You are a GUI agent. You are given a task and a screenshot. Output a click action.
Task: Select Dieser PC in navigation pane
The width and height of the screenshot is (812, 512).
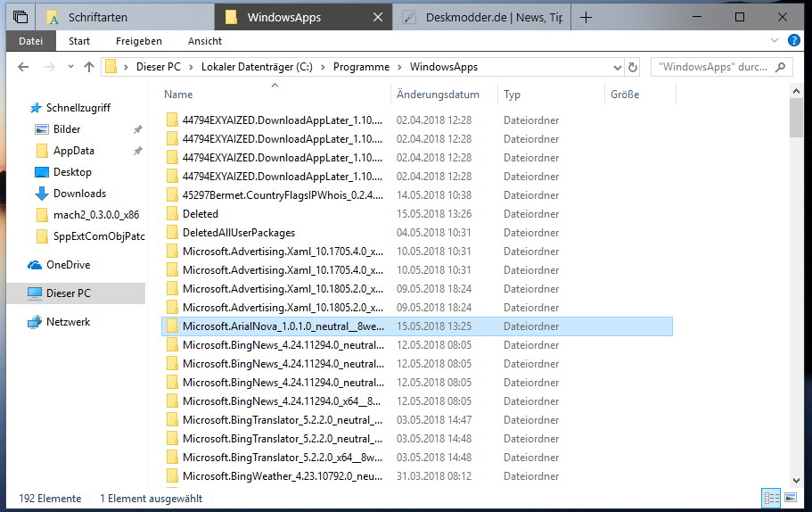click(x=76, y=293)
